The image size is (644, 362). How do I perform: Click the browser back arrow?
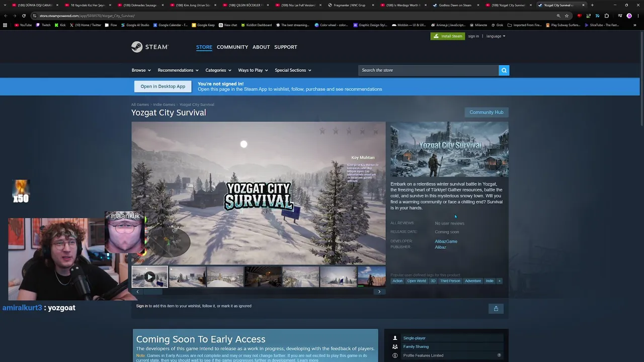click(6, 16)
